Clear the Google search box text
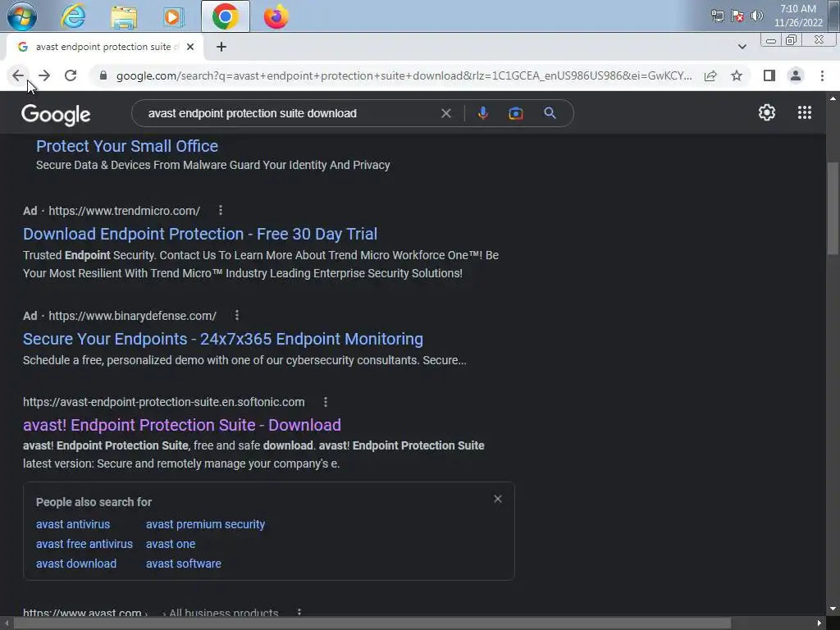The height and width of the screenshot is (630, 840). click(445, 113)
